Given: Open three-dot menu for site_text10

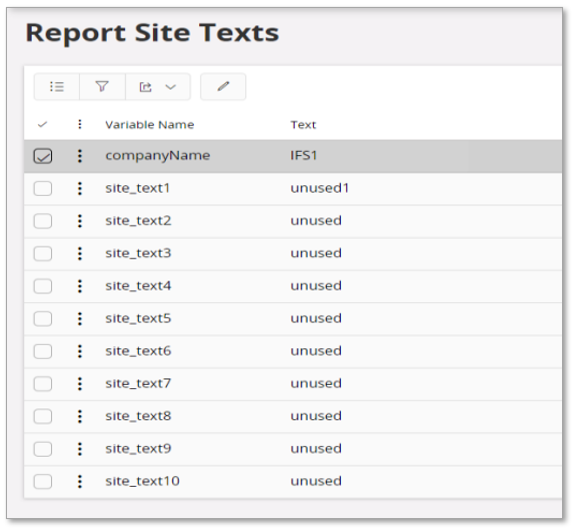Looking at the screenshot, I should point(80,481).
